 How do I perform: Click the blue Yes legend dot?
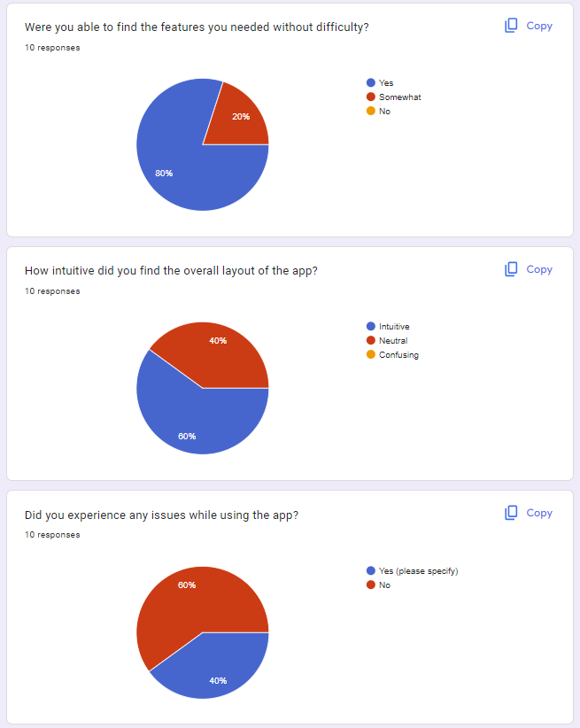tap(371, 83)
